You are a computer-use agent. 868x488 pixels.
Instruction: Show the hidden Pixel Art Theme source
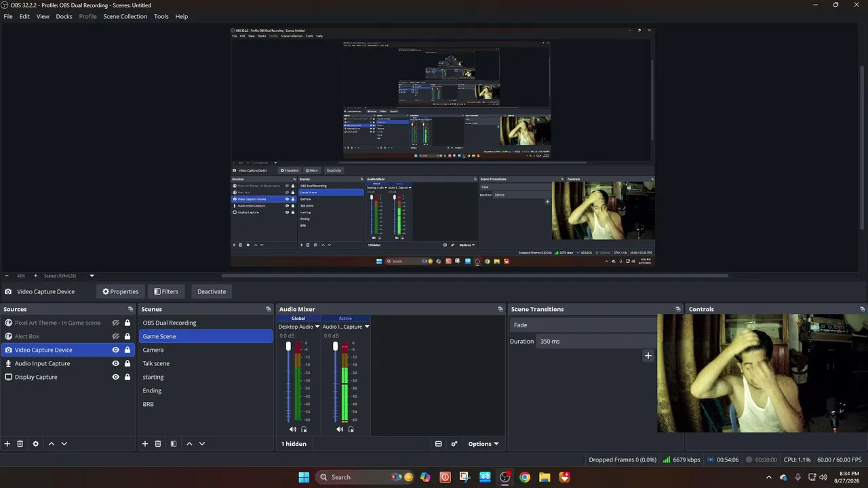click(116, 323)
